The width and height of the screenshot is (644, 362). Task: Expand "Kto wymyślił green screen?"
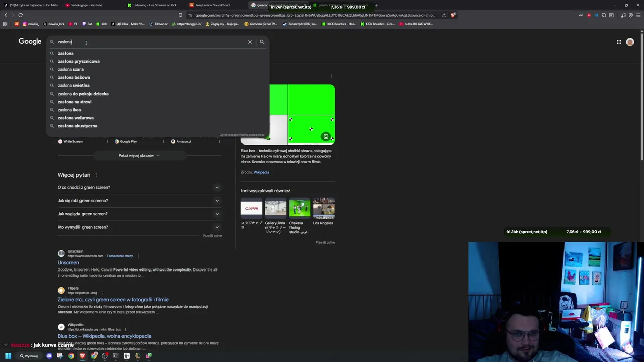click(x=139, y=227)
